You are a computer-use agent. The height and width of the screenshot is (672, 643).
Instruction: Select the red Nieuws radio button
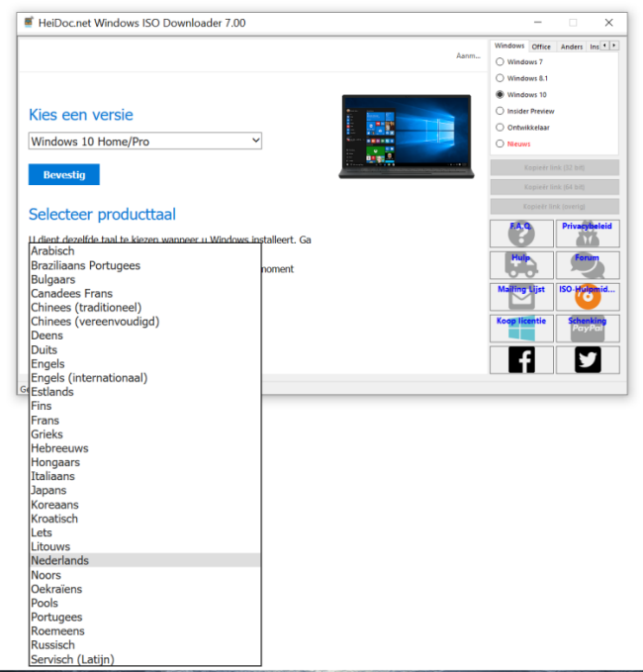(500, 144)
